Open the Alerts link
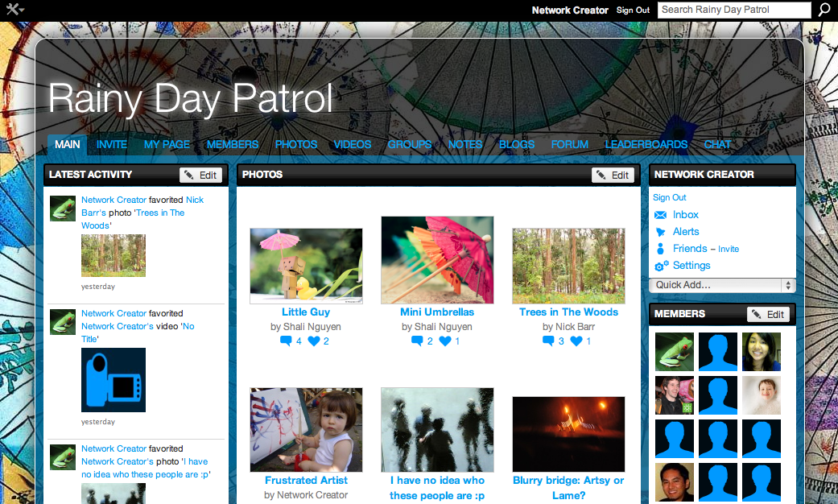Viewport: 838px width, 504px height. 686,232
